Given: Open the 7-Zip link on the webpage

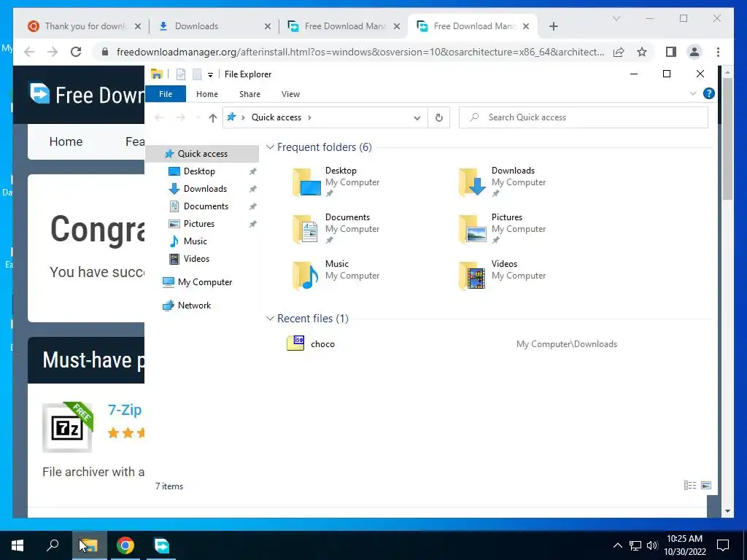Looking at the screenshot, I should tap(125, 410).
